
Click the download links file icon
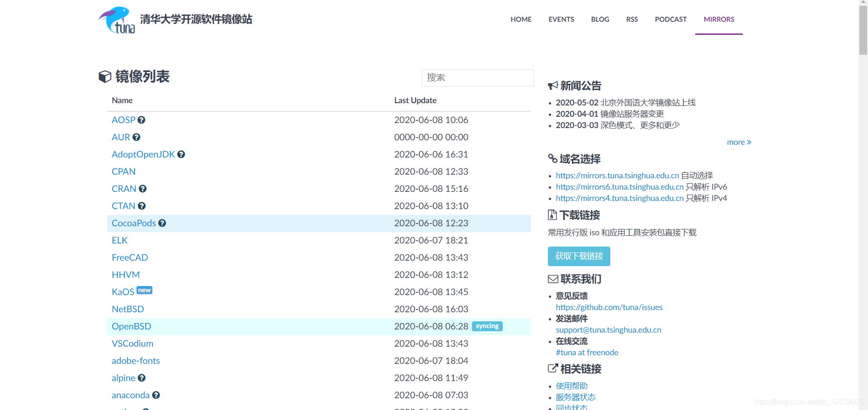552,215
